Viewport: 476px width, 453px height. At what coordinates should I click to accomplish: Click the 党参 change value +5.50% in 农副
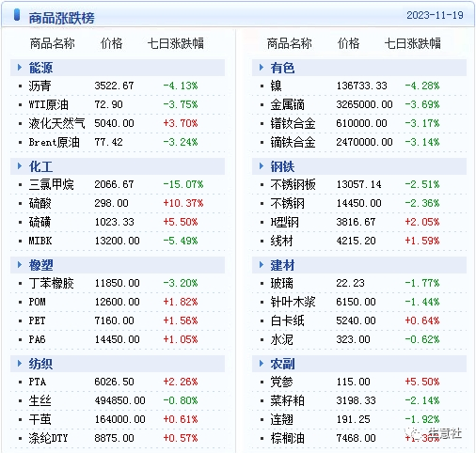(x=422, y=382)
